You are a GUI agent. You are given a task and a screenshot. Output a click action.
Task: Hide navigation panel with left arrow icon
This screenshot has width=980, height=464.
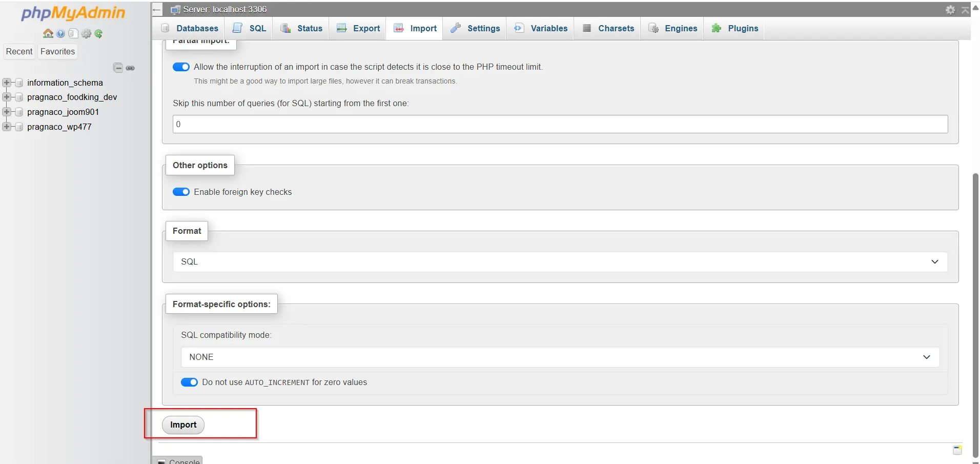(157, 9)
